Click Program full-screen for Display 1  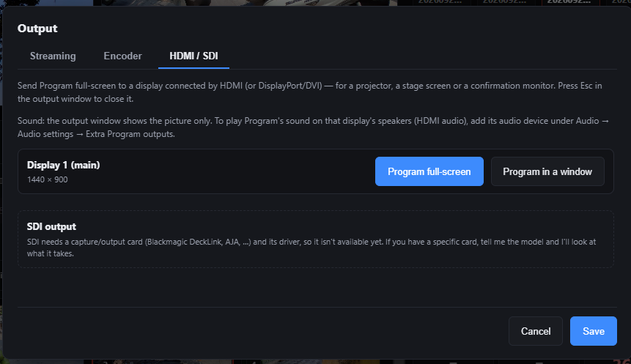tap(429, 171)
